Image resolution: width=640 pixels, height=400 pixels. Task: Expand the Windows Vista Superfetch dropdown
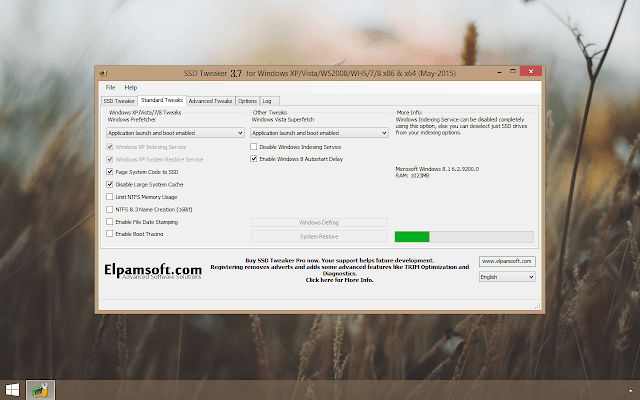(x=319, y=133)
